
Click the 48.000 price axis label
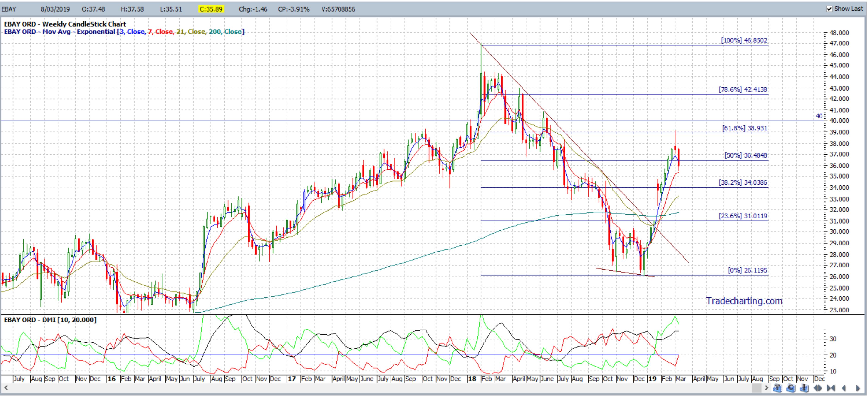tap(839, 33)
